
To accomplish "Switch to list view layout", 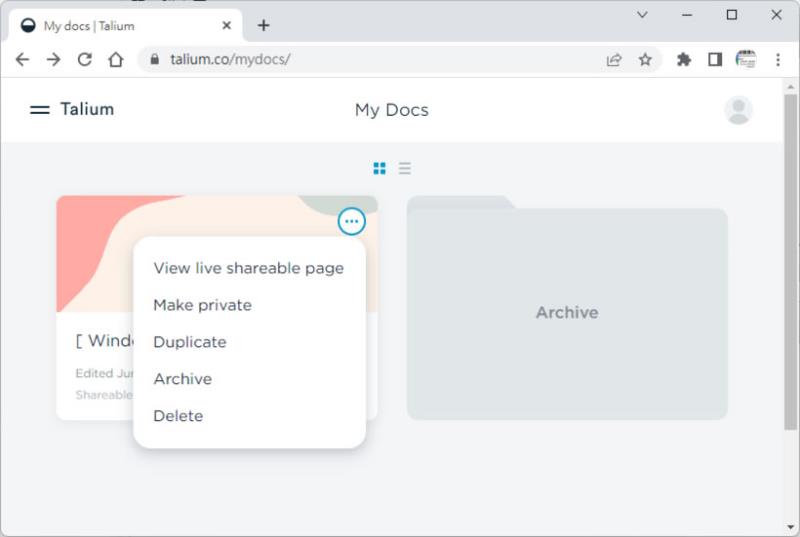I will [x=405, y=168].
